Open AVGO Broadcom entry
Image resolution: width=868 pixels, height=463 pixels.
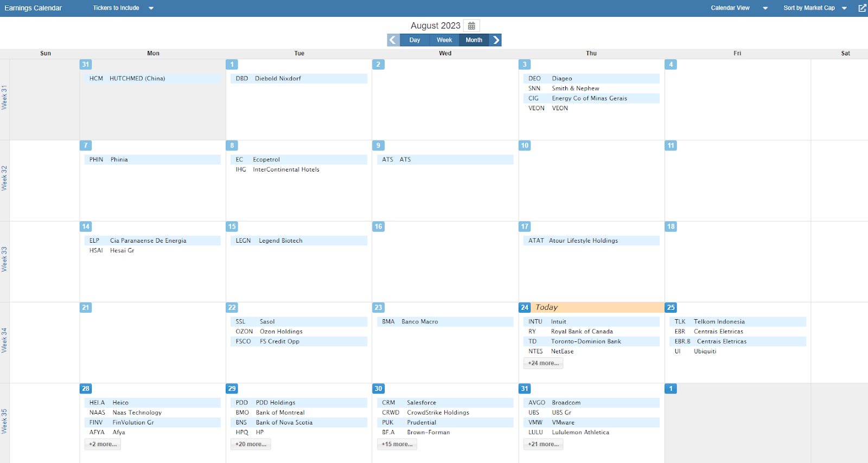pos(591,403)
